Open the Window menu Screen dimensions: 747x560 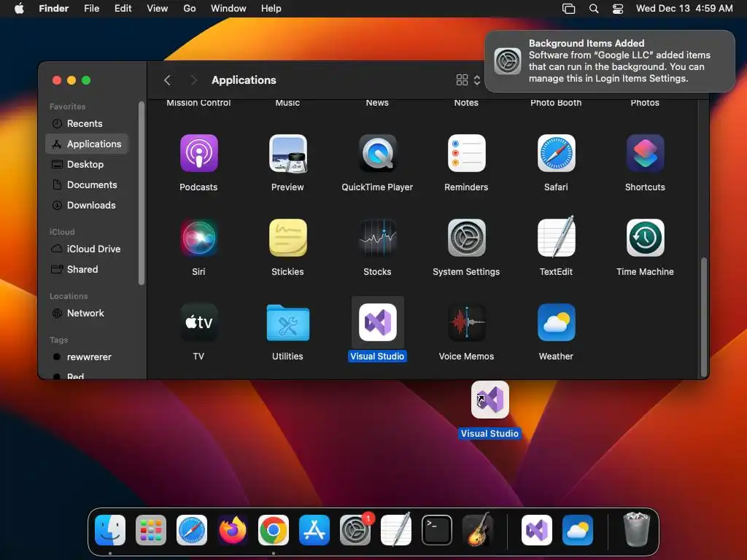point(228,8)
